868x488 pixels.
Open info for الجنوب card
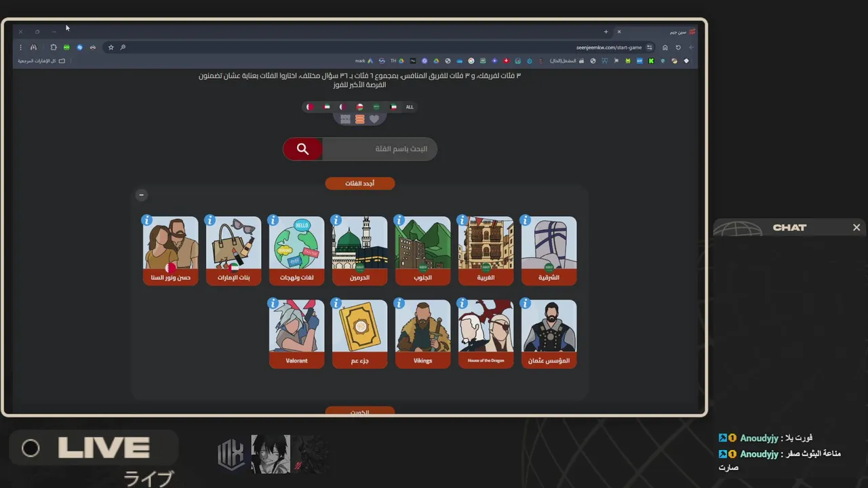(x=399, y=220)
